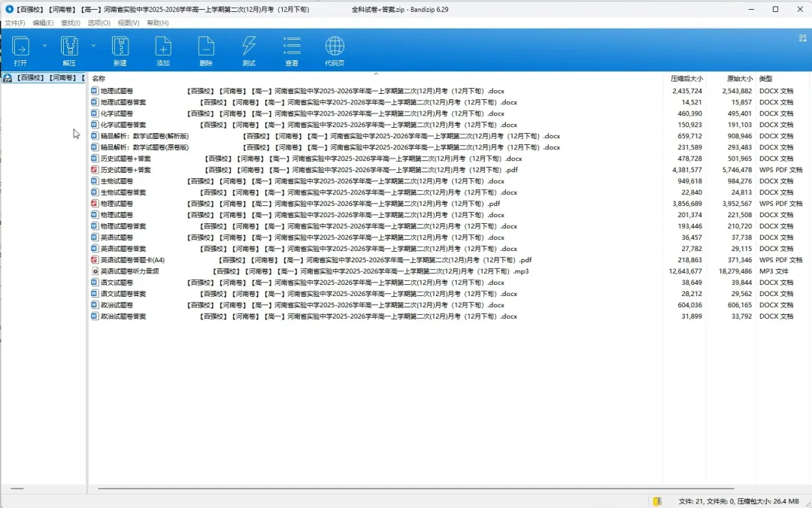This screenshot has height=508, width=812.
Task: Open the 帮助(H) menu
Action: pos(158,23)
